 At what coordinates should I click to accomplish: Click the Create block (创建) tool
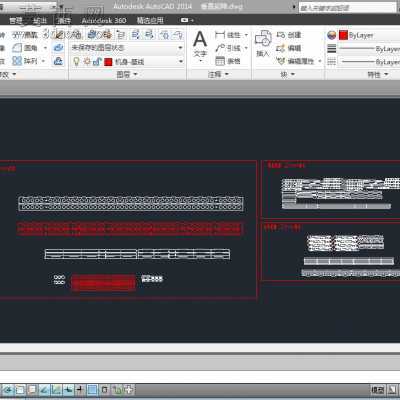pyautogui.click(x=289, y=35)
